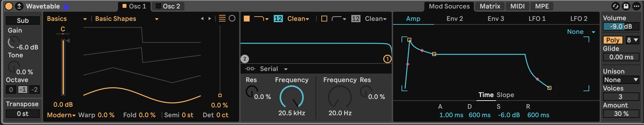
Task: Switch to circular wavetable view icon
Action: [232, 19]
